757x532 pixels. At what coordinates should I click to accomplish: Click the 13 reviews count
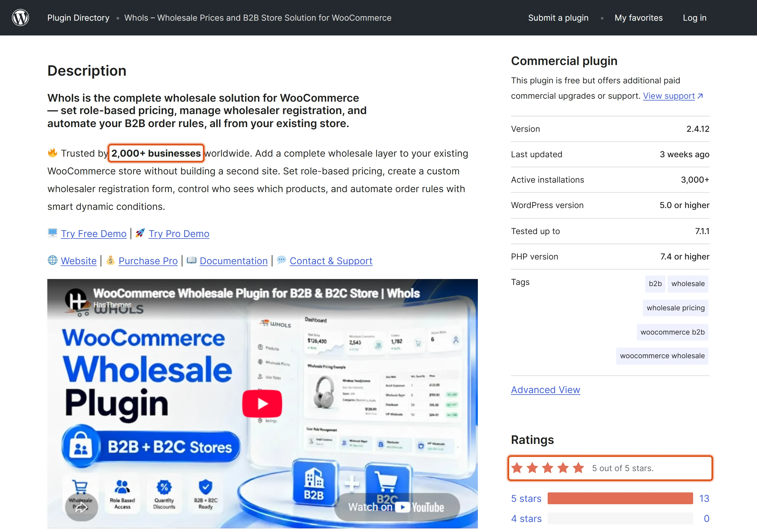704,498
